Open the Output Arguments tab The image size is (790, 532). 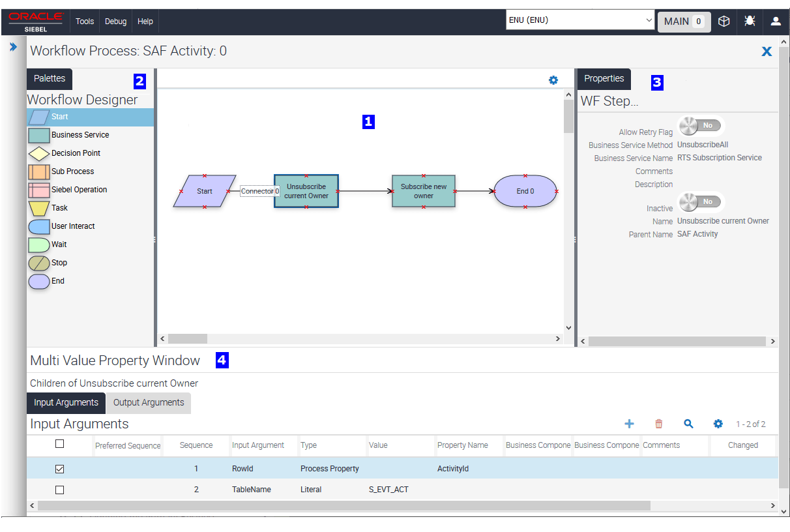point(149,402)
